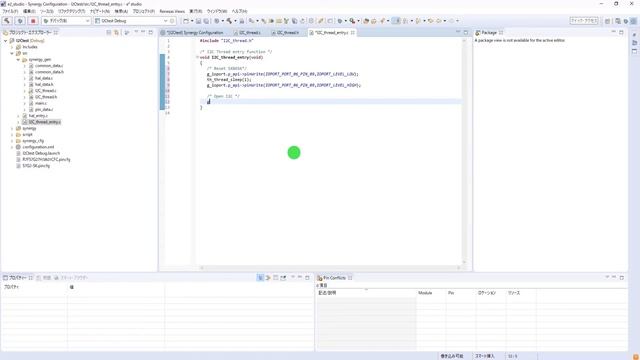This screenshot has height=360, width=640.
Task: Select configuration.xml in project explorer
Action: 38,147
